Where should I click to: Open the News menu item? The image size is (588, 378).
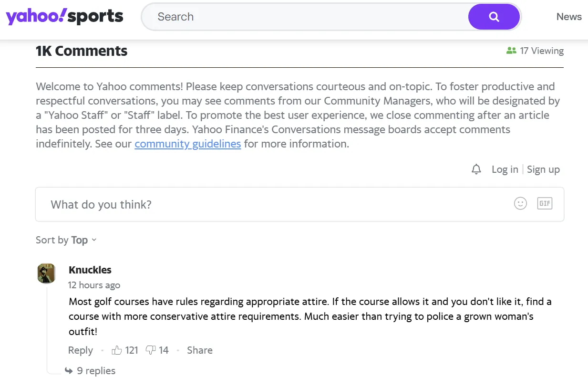(569, 17)
